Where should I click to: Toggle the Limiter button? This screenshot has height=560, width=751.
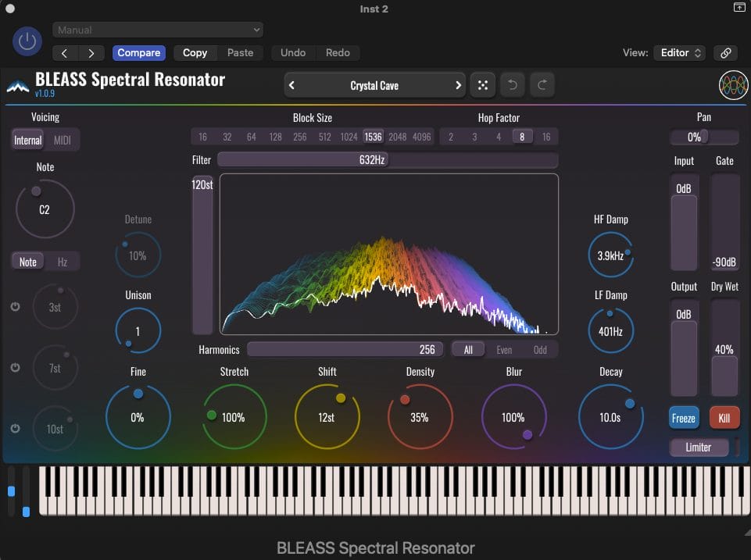tap(699, 447)
